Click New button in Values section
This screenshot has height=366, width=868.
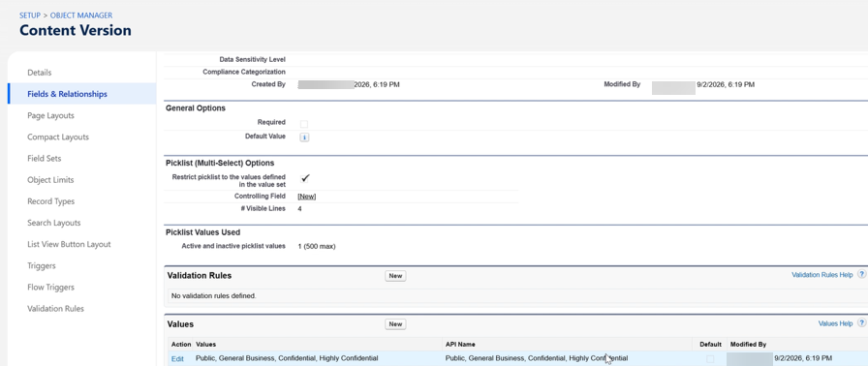395,324
